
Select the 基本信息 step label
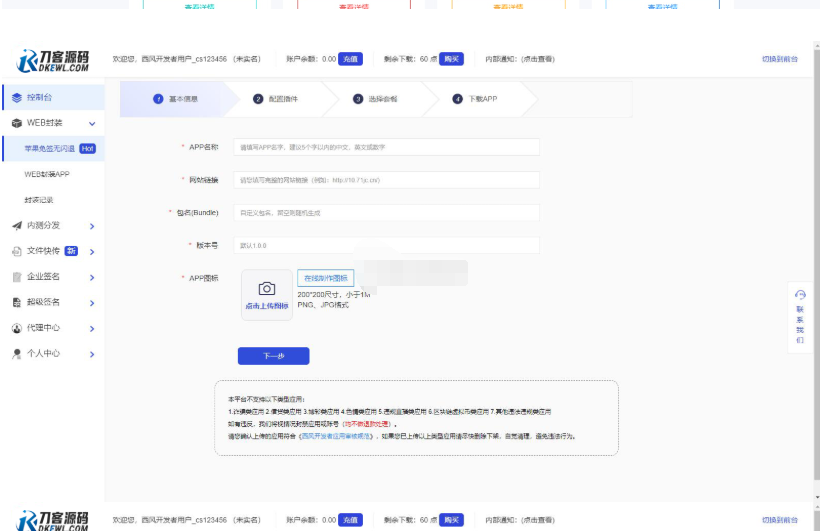pos(183,99)
